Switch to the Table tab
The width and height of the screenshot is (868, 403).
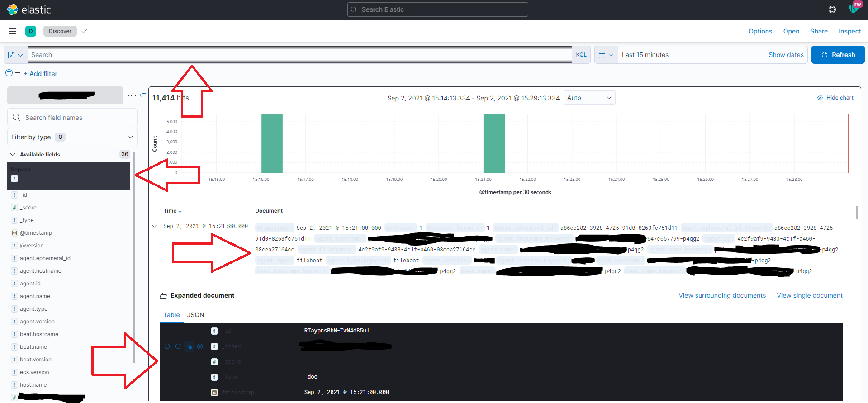[x=171, y=315]
